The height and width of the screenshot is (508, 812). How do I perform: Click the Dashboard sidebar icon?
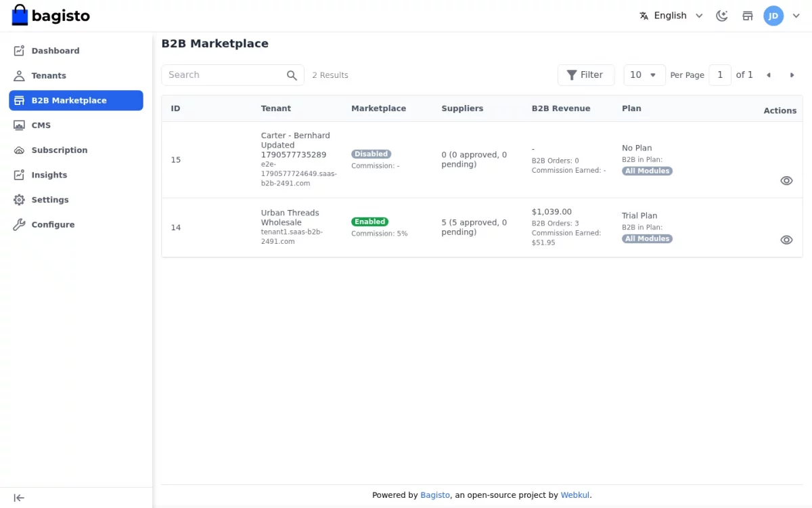pos(19,51)
